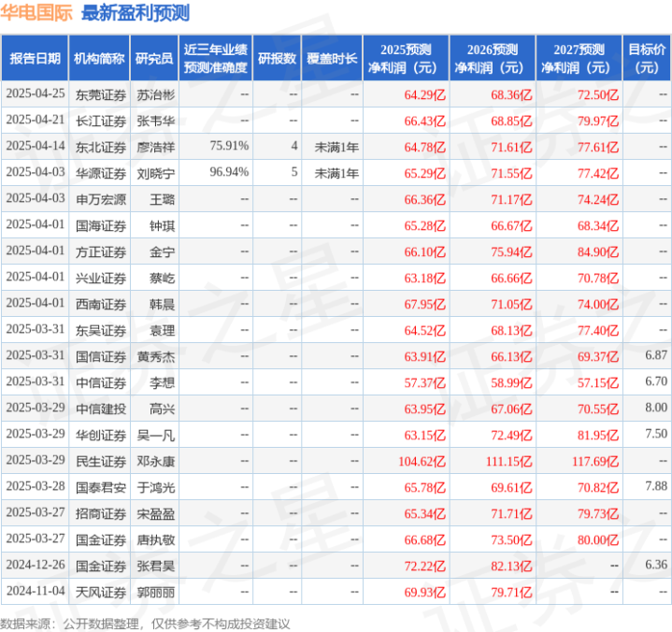Click 中信建投's 8.00 target price

point(656,408)
